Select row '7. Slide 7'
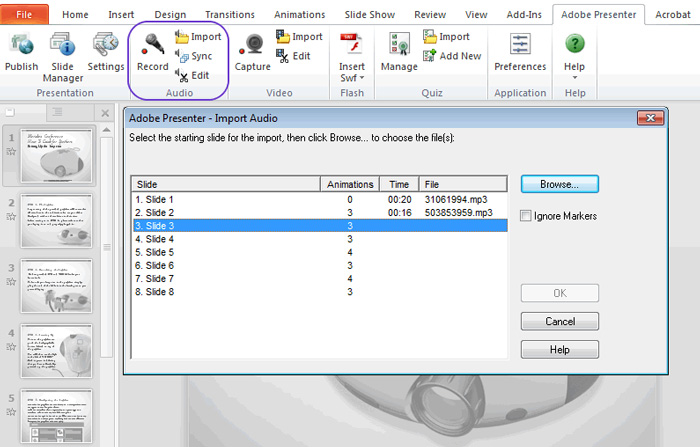This screenshot has width=700, height=447. pos(320,279)
